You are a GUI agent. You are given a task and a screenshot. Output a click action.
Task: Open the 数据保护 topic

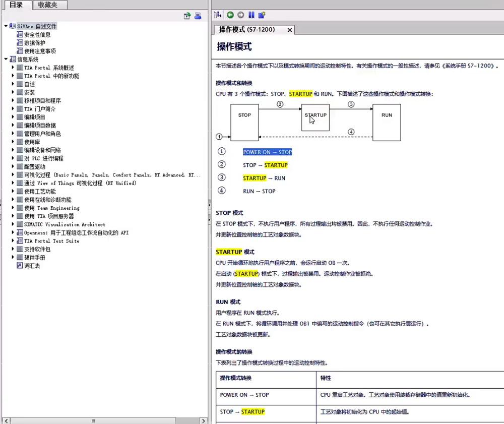34,43
